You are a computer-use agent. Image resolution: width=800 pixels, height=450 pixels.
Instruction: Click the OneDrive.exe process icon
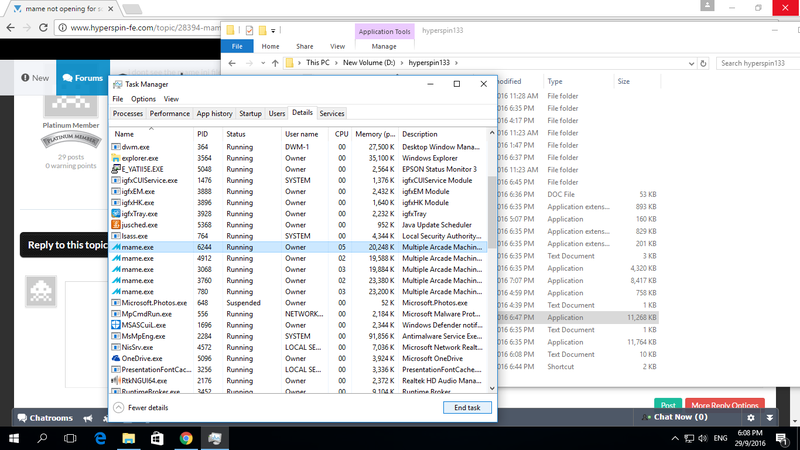(x=116, y=357)
